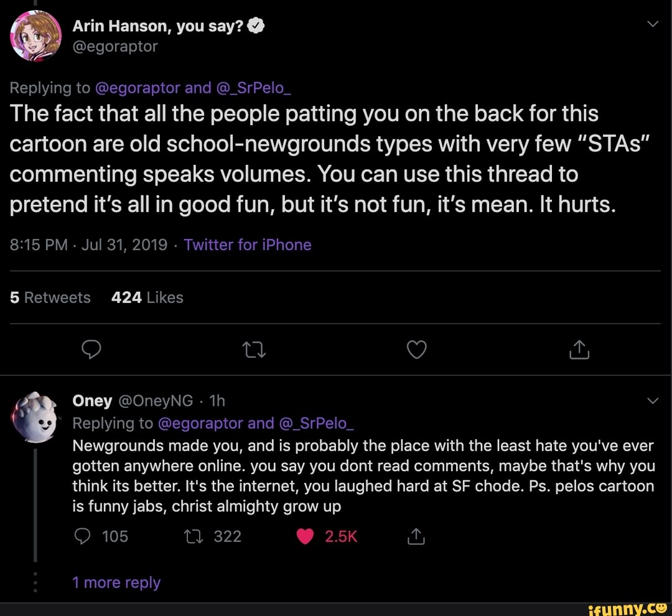Reply to Arin Hanson's tweet
Screen dimensions: 672x616
coord(91,351)
